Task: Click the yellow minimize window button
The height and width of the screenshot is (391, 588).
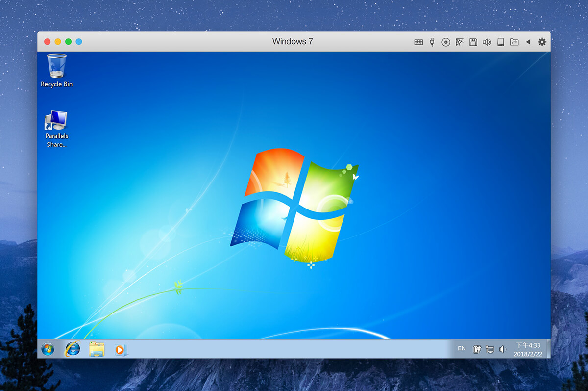Action: point(58,42)
